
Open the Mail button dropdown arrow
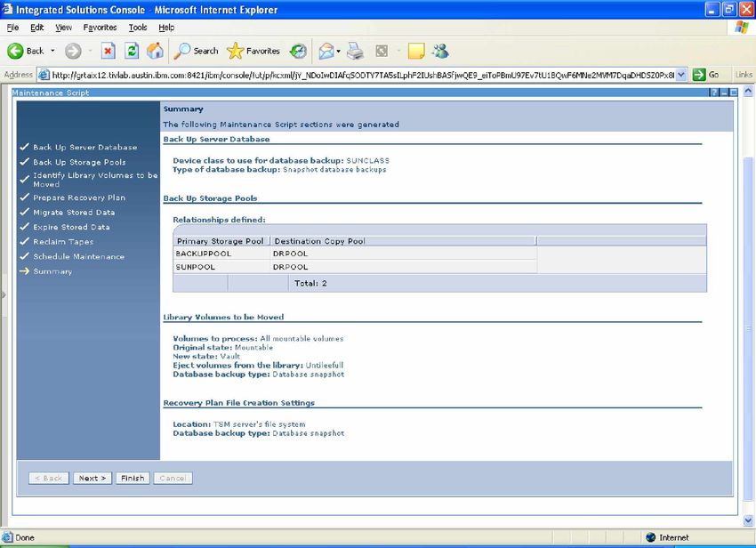tap(339, 51)
